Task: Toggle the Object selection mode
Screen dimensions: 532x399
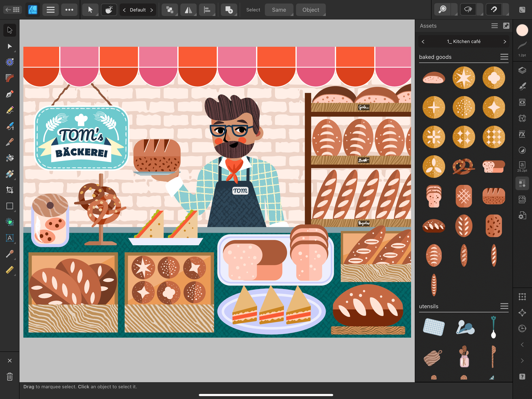Action: pyautogui.click(x=310, y=10)
